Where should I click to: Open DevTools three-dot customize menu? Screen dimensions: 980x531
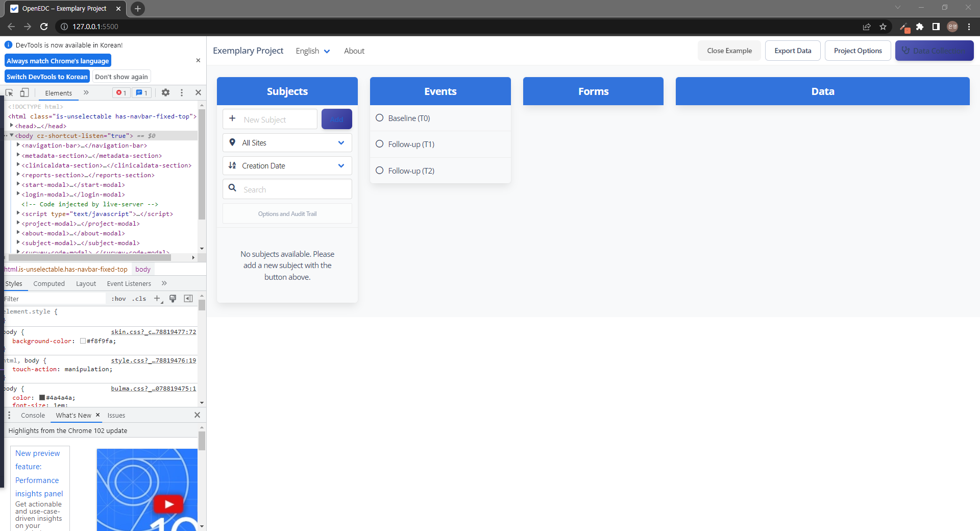coord(182,93)
